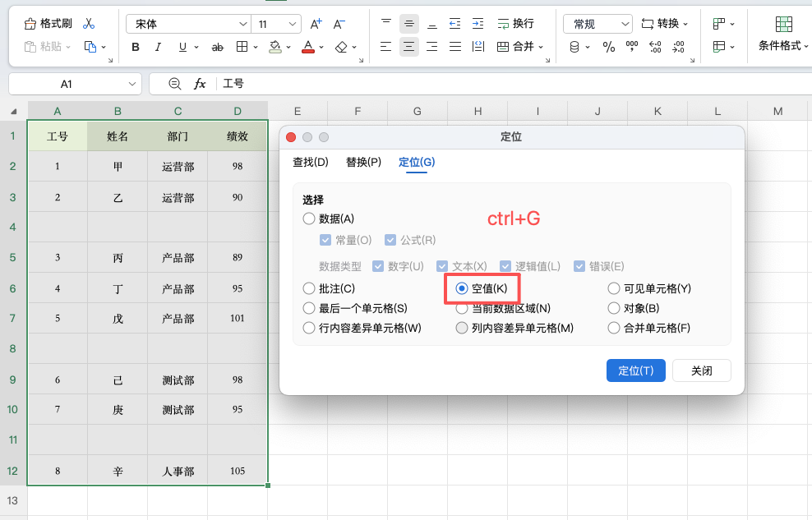Screen dimensions: 812x520
Task: Align text to top of cell
Action: click(x=386, y=23)
